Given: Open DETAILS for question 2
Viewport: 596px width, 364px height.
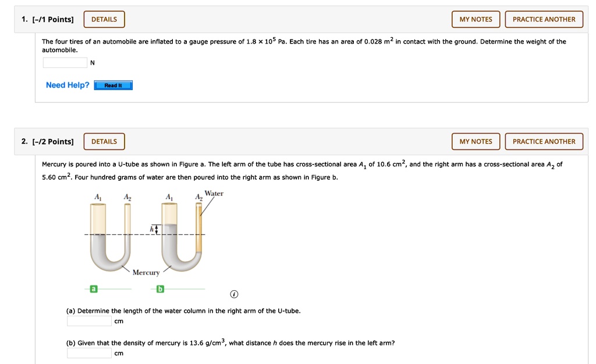Looking at the screenshot, I should click(104, 141).
